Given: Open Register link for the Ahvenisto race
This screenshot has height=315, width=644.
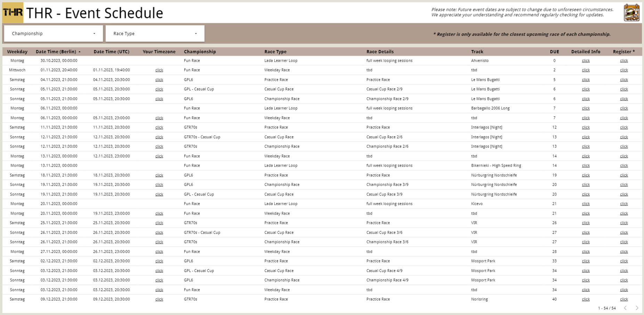Looking at the screenshot, I should 624,61.
